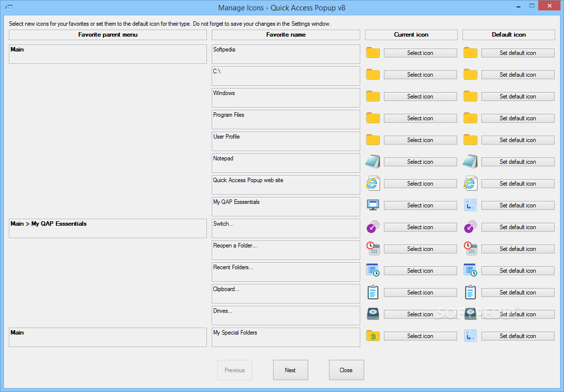Close the Manage Icons dialog with Close button
The height and width of the screenshot is (392, 564).
(346, 370)
